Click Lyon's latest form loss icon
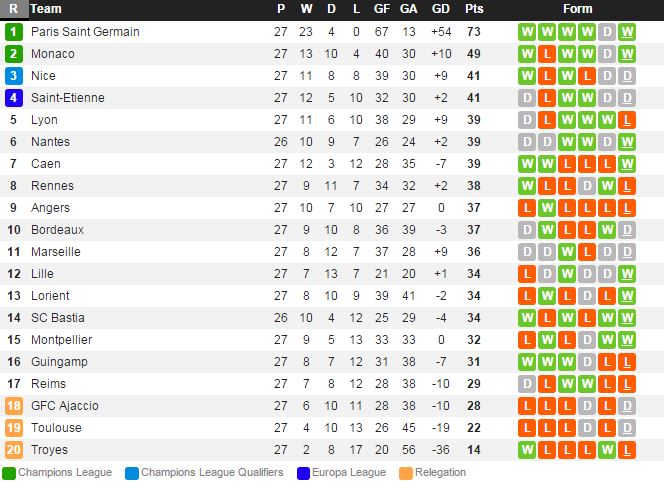Viewport: 664px width, 497px height. (627, 120)
